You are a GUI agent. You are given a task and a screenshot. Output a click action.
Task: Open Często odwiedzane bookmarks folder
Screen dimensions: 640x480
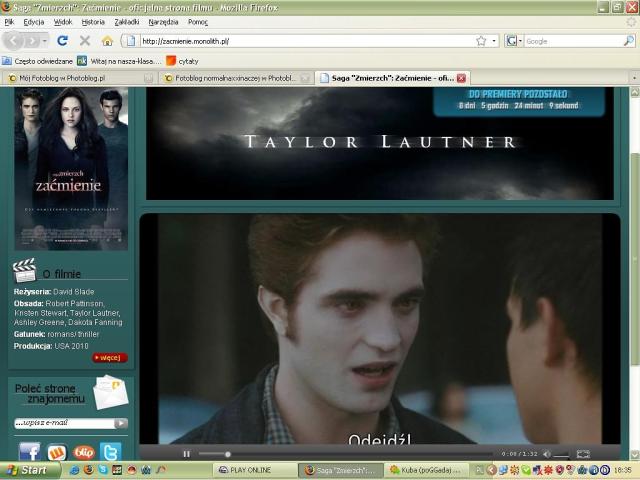[38, 61]
